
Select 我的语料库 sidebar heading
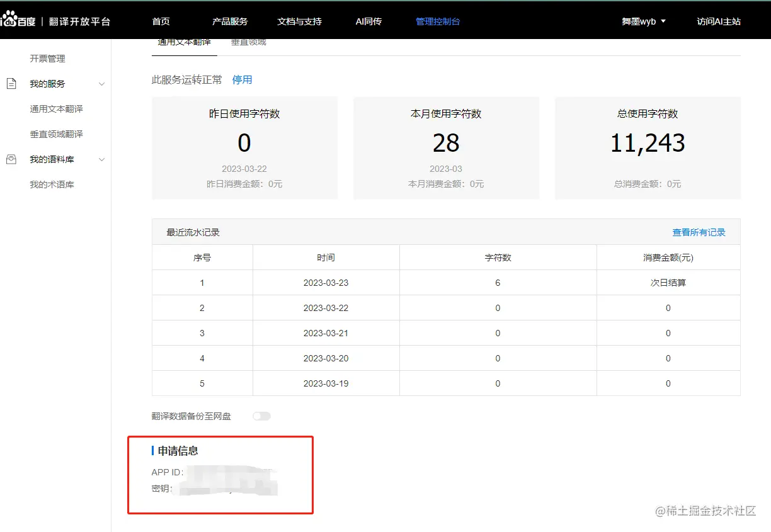(52, 159)
